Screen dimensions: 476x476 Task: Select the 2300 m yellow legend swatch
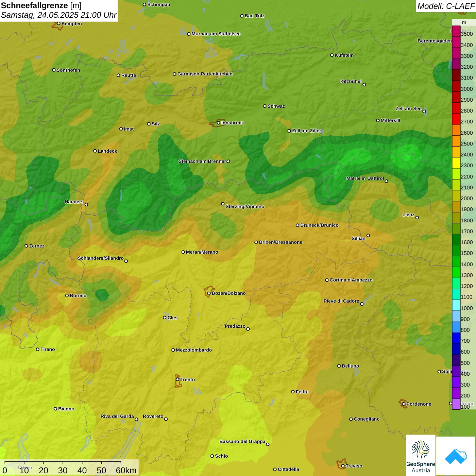point(456,163)
